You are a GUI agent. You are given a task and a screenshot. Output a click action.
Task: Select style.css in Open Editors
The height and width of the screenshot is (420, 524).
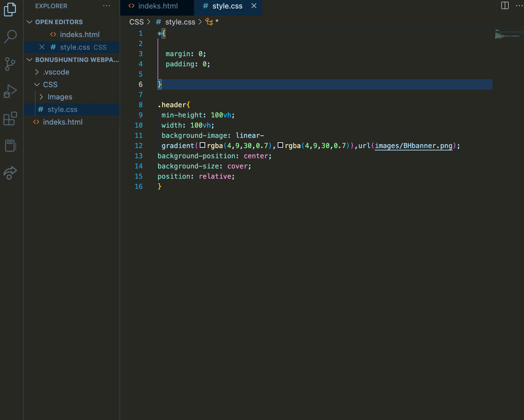(71, 47)
